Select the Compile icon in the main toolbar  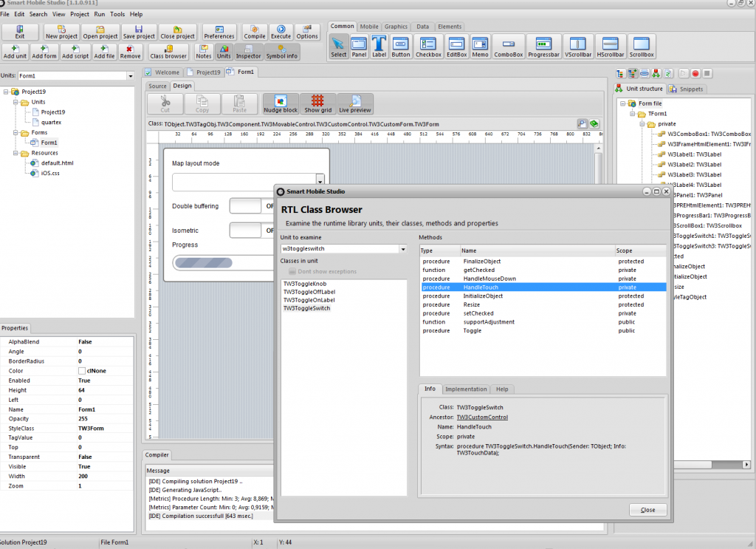[x=254, y=32]
